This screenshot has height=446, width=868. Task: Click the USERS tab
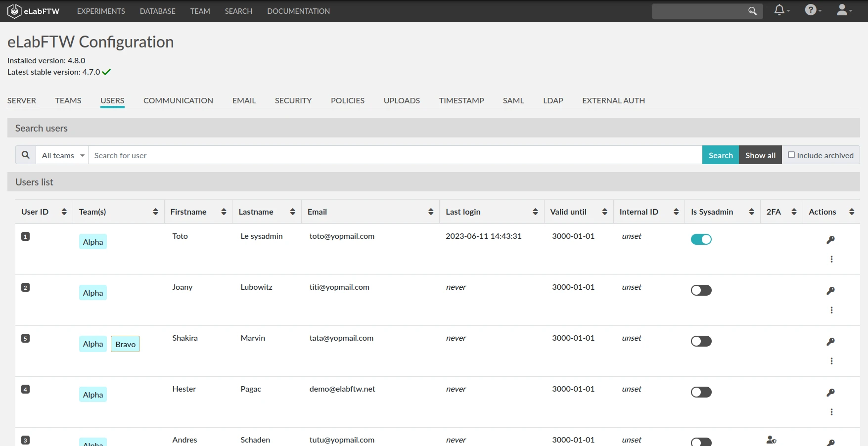pyautogui.click(x=112, y=100)
